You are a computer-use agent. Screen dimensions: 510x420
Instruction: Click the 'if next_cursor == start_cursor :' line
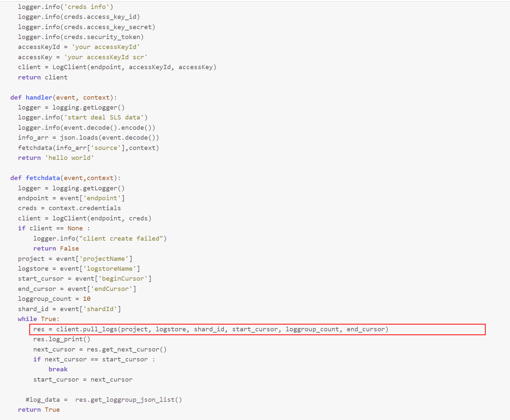pos(94,359)
